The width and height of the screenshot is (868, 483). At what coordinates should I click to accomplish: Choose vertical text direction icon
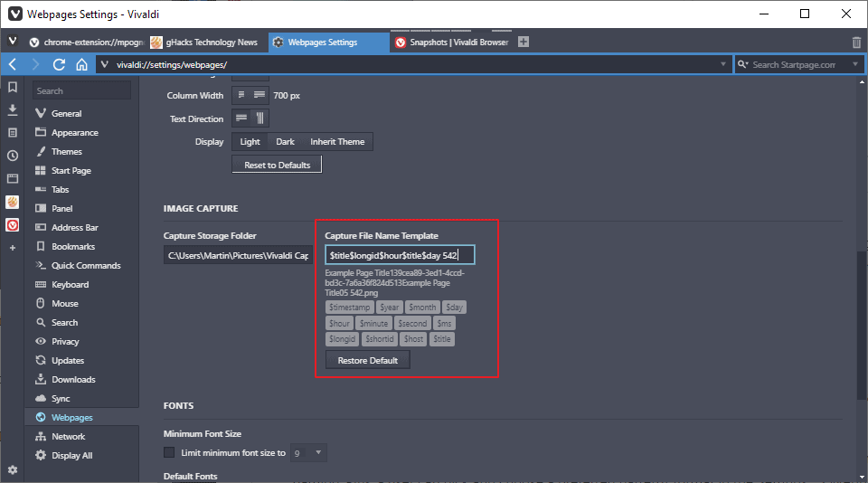(x=259, y=118)
